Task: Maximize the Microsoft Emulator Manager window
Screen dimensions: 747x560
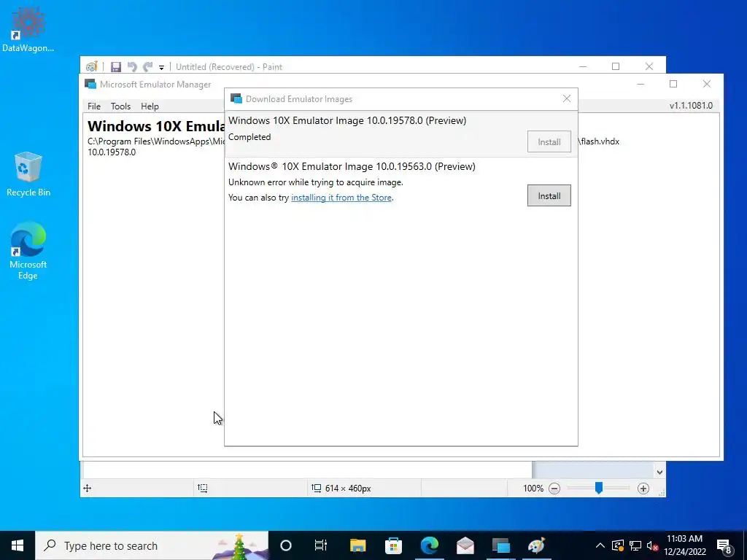Action: (x=673, y=84)
